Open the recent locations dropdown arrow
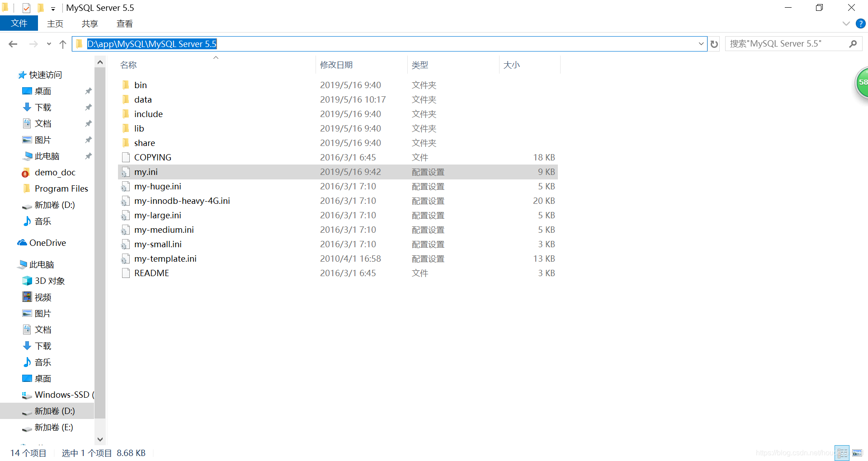Viewport: 868px width, 461px height. pyautogui.click(x=49, y=44)
